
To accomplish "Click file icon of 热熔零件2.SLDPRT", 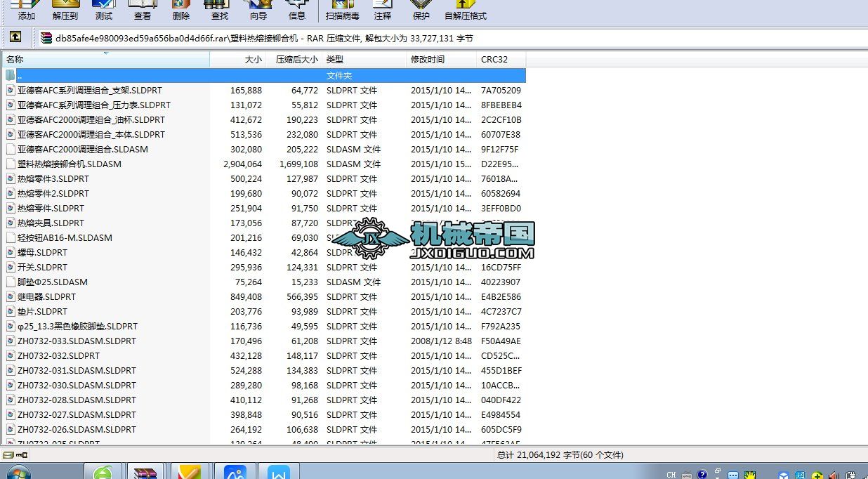I will (x=11, y=193).
